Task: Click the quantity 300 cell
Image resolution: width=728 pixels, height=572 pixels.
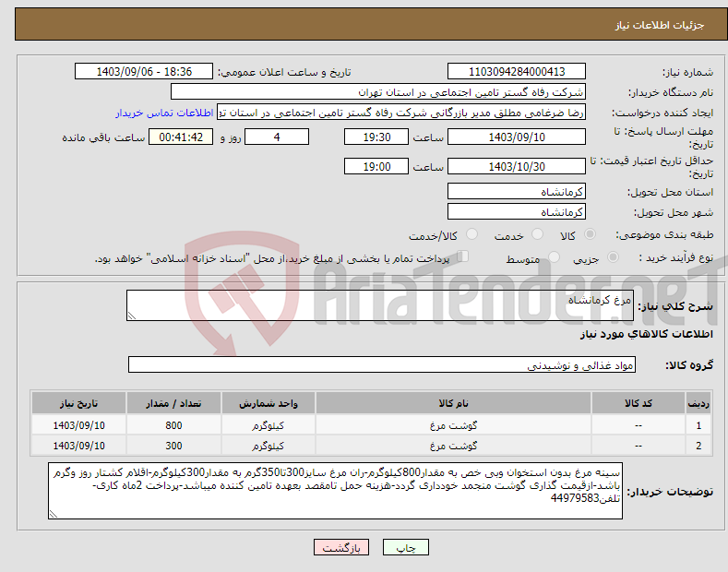Action: (173, 446)
